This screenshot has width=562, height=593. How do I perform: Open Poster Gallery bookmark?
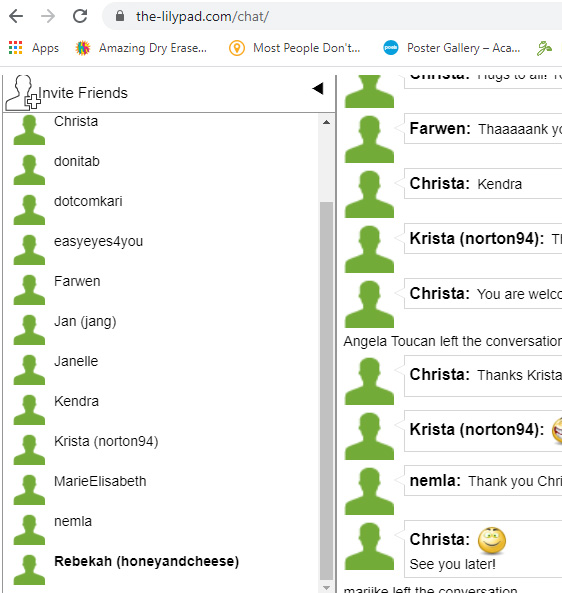coord(452,48)
